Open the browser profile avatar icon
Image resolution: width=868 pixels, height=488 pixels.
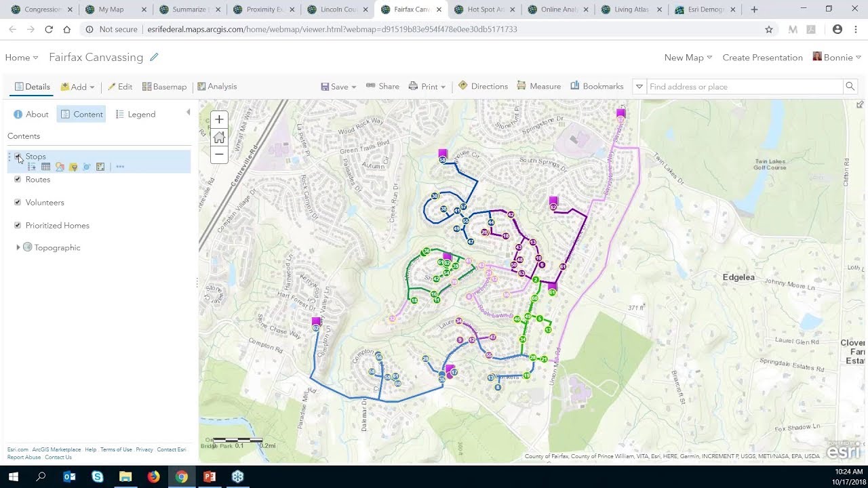point(837,29)
